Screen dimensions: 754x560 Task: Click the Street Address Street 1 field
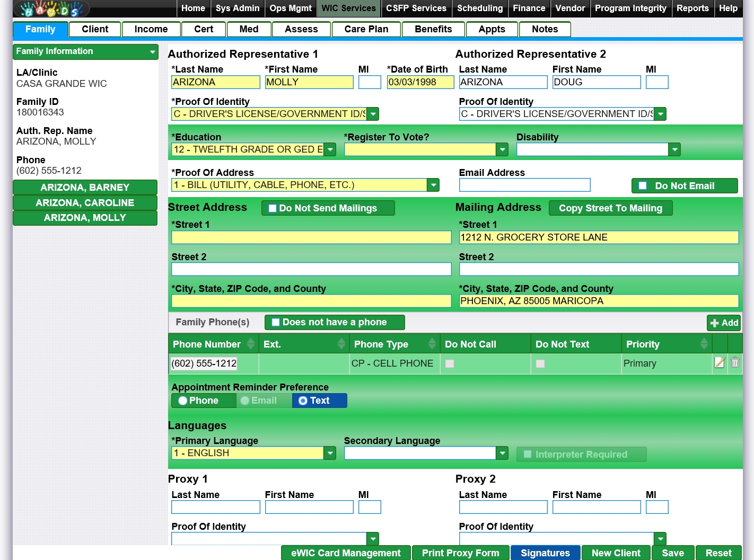[x=311, y=237]
